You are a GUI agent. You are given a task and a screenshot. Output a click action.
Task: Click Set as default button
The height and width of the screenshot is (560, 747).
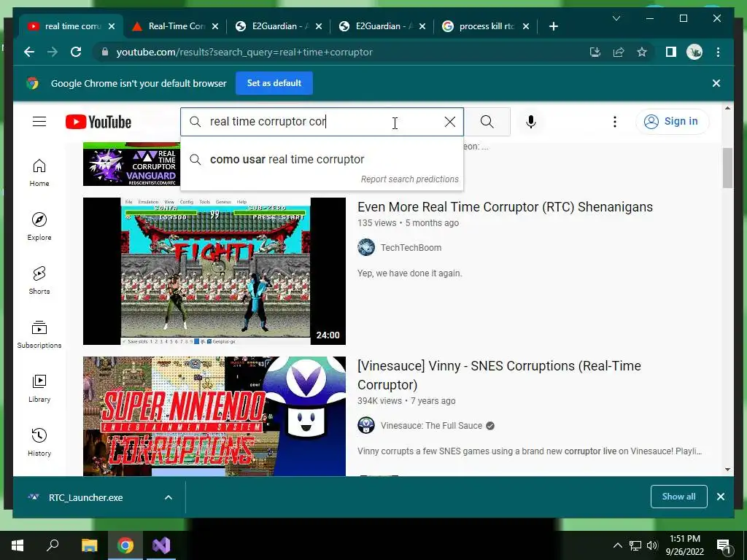tap(274, 83)
